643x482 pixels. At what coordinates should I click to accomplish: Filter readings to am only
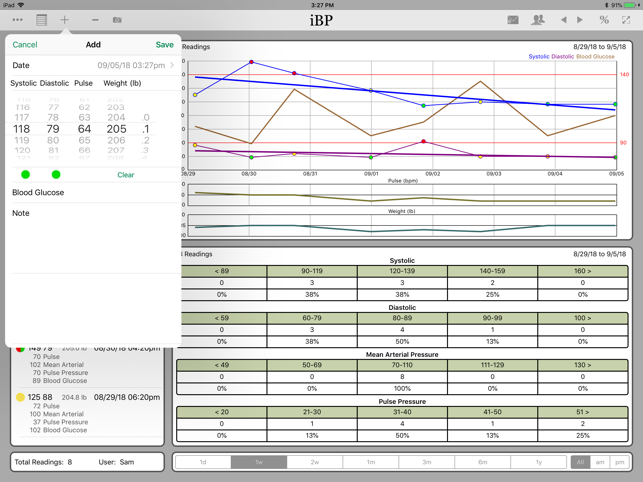(600, 463)
